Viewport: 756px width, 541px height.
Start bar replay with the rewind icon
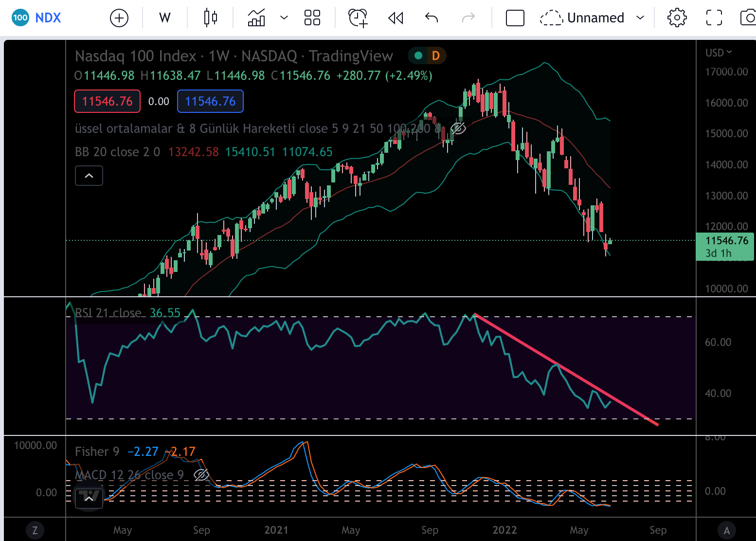396,18
